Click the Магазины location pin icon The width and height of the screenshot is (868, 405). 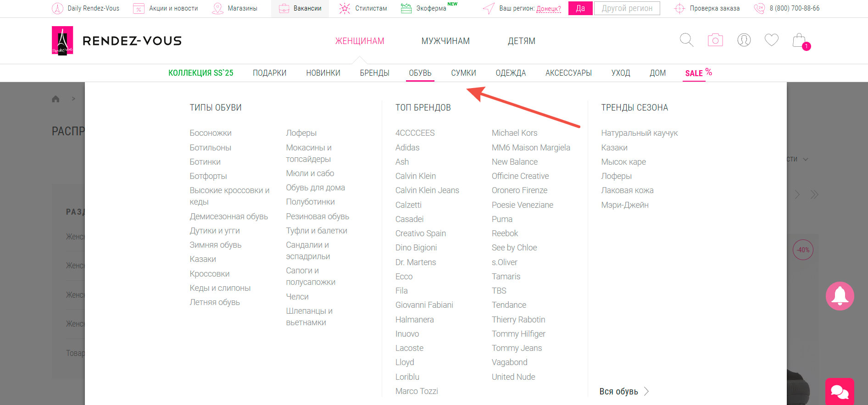(x=217, y=8)
